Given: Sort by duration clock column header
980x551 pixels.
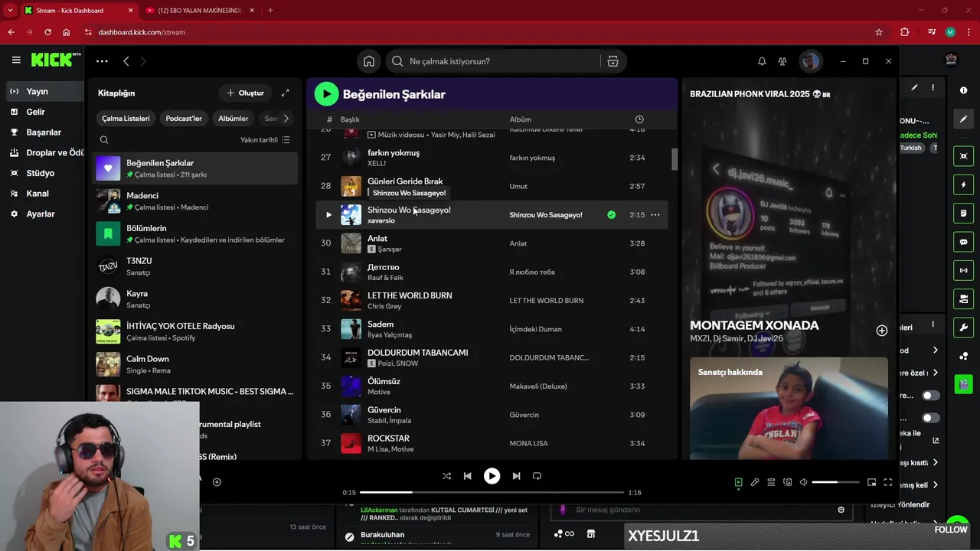Looking at the screenshot, I should (639, 119).
